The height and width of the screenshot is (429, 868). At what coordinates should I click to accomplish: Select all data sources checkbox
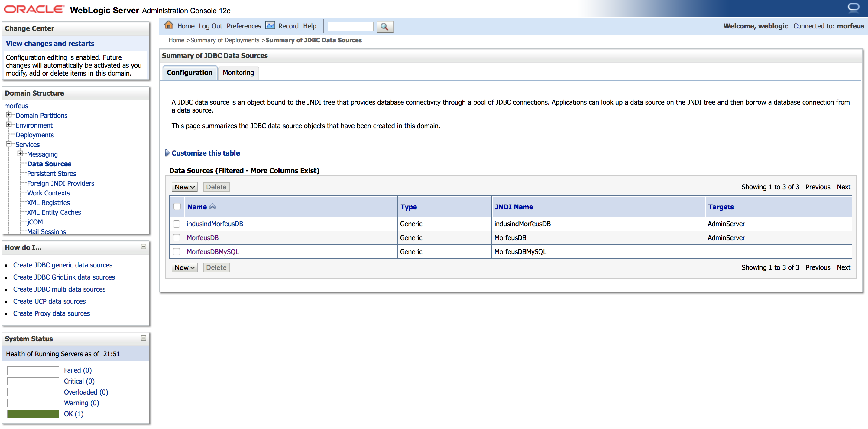click(177, 206)
